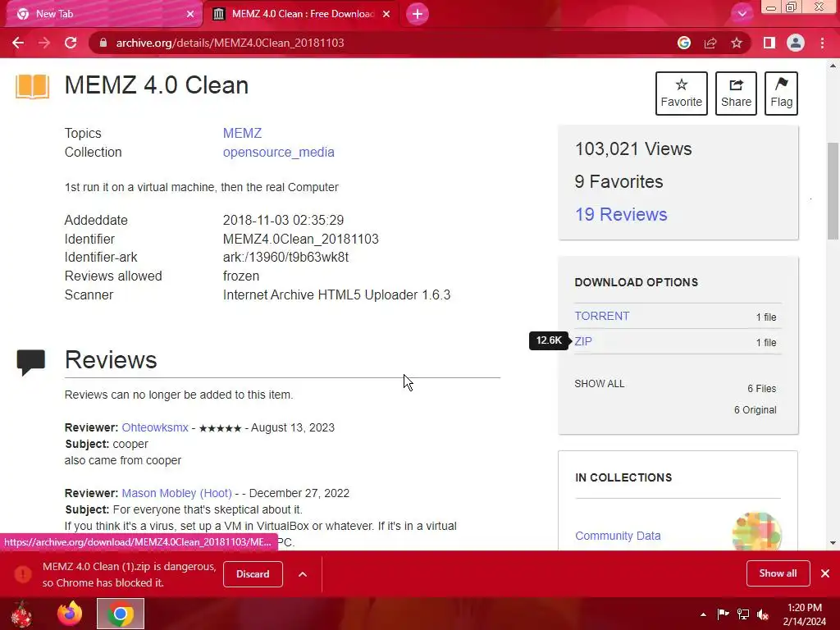The image size is (840, 630).
Task: Click the ZIP download option
Action: [x=583, y=341]
